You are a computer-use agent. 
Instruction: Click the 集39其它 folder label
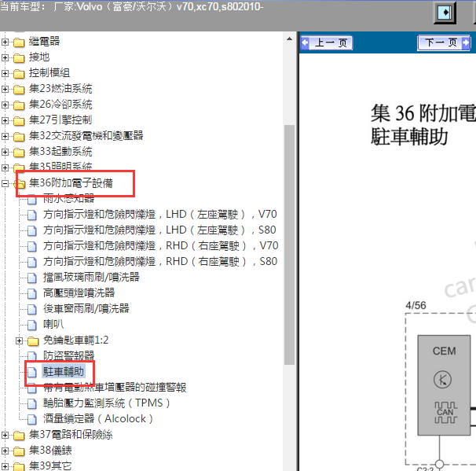[x=50, y=465]
